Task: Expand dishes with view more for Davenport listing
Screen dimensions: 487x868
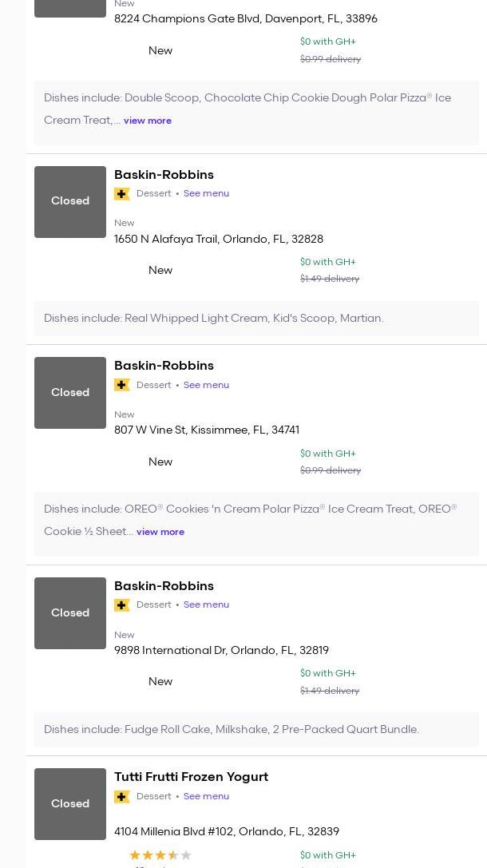Action: (x=148, y=121)
